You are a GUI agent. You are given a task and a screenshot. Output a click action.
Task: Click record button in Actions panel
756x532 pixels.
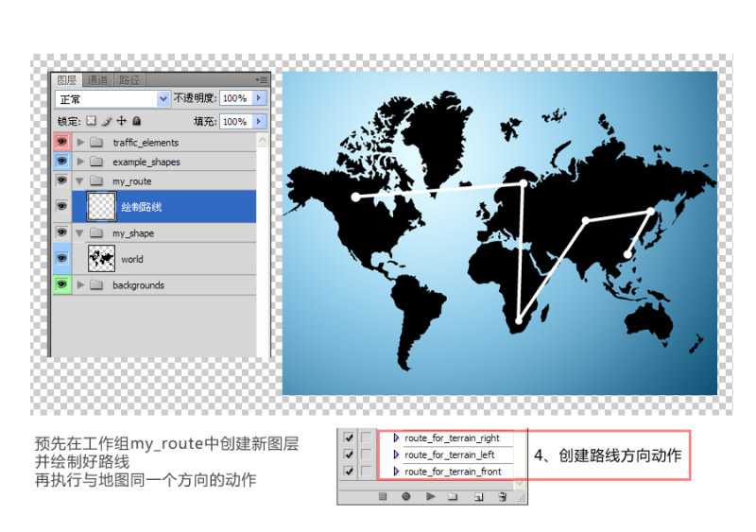tap(406, 496)
